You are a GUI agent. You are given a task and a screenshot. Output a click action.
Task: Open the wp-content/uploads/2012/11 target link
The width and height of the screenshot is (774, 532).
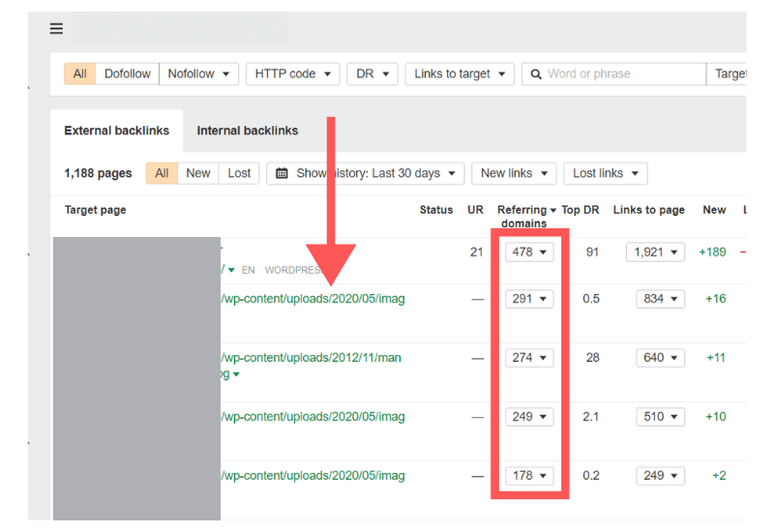(312, 358)
